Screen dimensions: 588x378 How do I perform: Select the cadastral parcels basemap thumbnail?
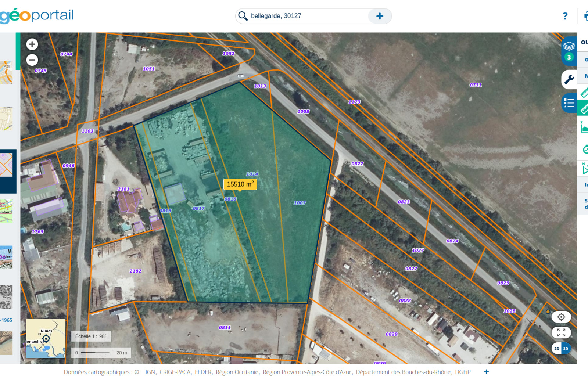click(7, 165)
